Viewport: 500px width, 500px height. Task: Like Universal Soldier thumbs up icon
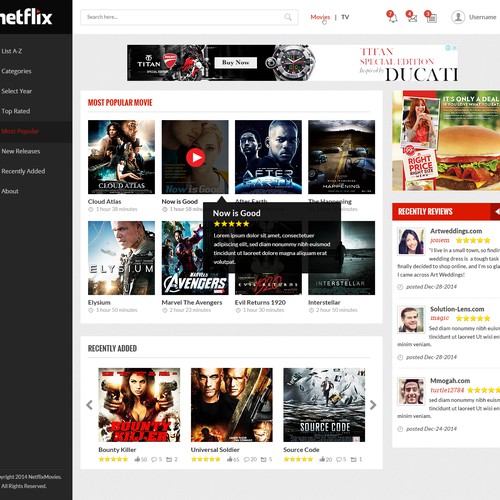230,459
